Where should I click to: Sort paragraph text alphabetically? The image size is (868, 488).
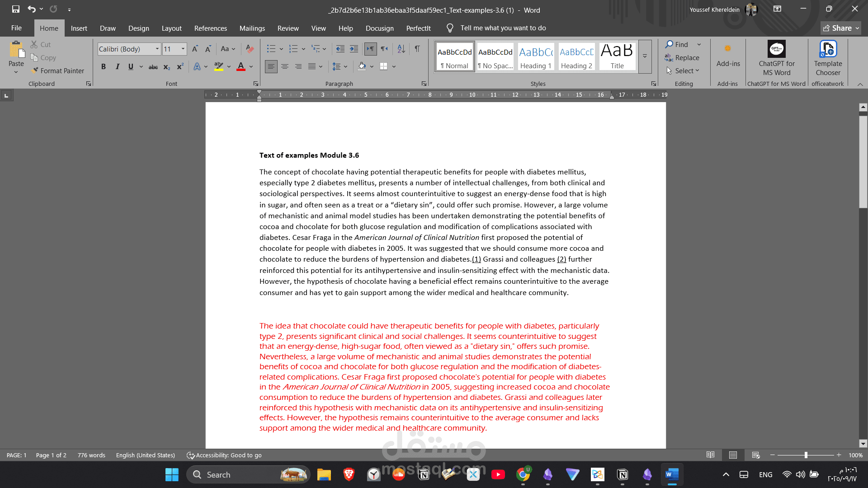[401, 49]
